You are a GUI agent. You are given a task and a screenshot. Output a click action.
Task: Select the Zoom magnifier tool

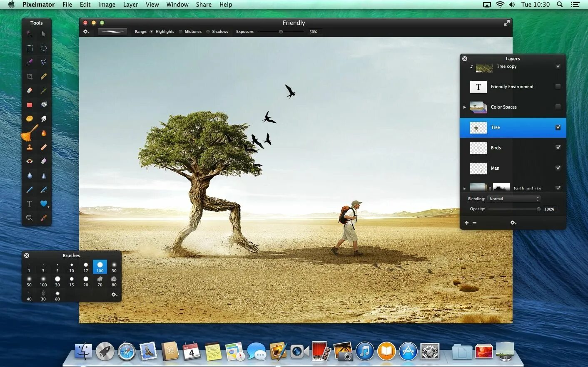pyautogui.click(x=30, y=218)
